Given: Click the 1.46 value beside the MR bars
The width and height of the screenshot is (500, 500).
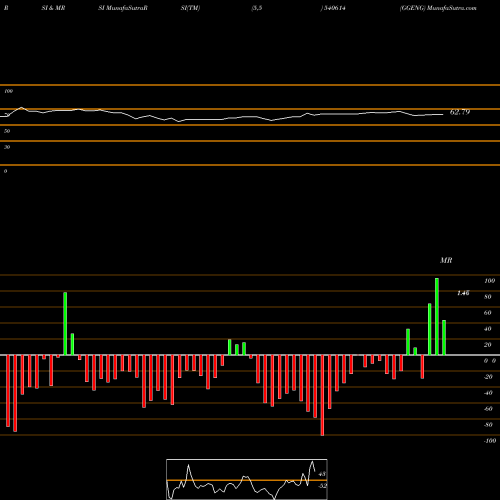Looking at the screenshot, I should point(463,293).
